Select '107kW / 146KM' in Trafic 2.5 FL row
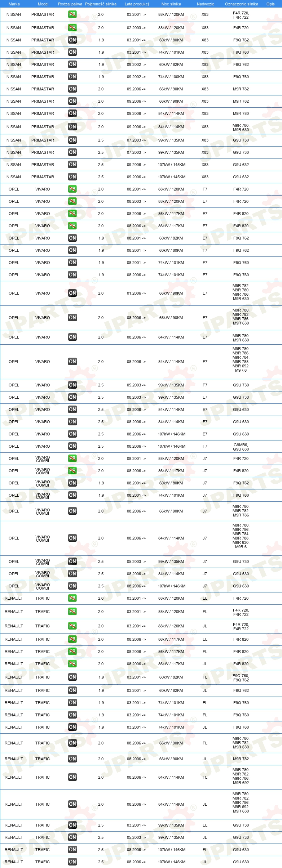Screen dimensions: 282x868 (x=171, y=850)
